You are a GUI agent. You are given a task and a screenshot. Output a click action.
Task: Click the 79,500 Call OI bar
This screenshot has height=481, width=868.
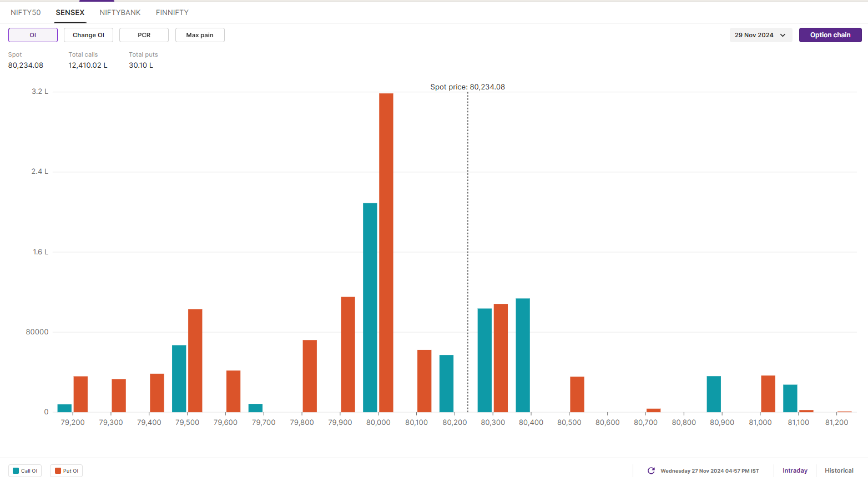click(179, 379)
